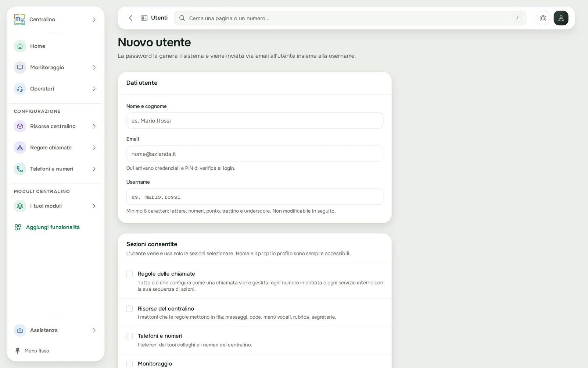Tick the Regole delle chiamate checkbox
The height and width of the screenshot is (368, 588).
[x=129, y=274]
